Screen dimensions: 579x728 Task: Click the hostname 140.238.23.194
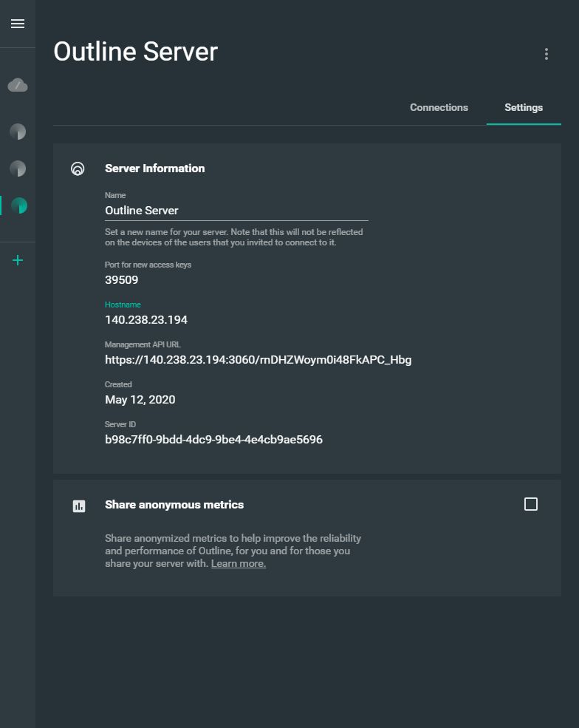click(x=146, y=320)
